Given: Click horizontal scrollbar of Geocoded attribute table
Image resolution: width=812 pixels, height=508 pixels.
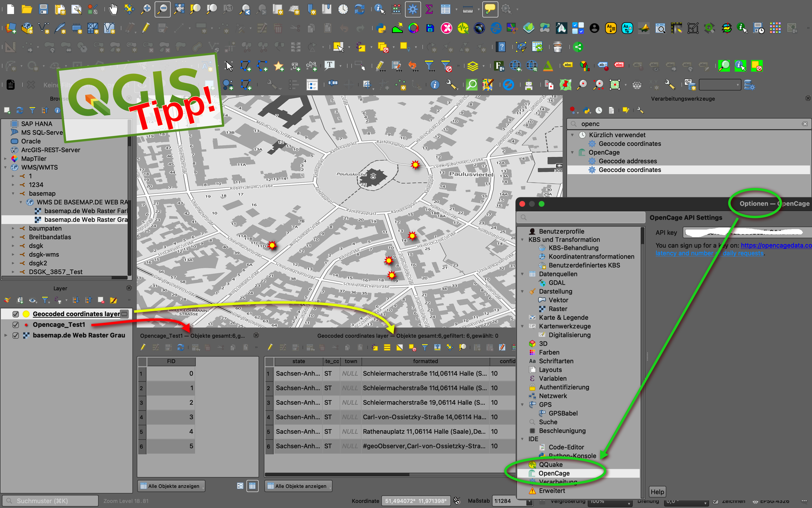Looking at the screenshot, I should tap(337, 474).
